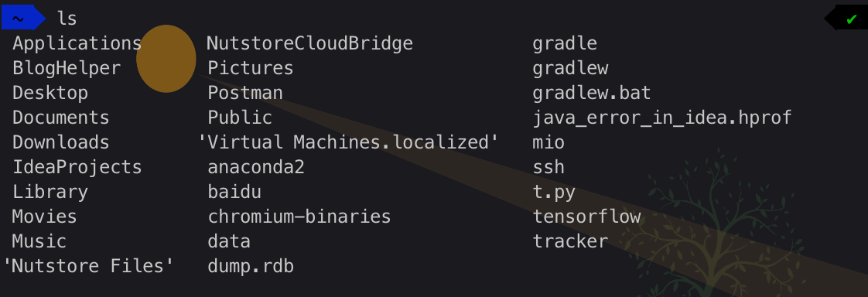Select the chromium-binaries entry

point(299,217)
